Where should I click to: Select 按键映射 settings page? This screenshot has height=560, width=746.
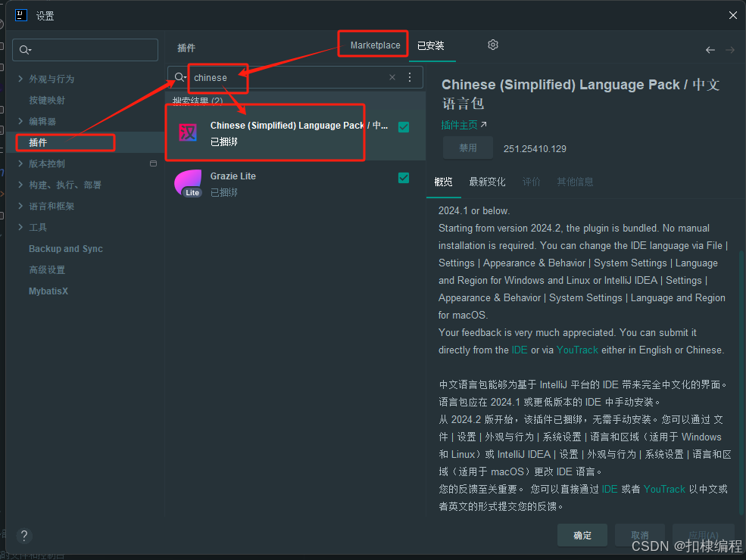pos(47,100)
